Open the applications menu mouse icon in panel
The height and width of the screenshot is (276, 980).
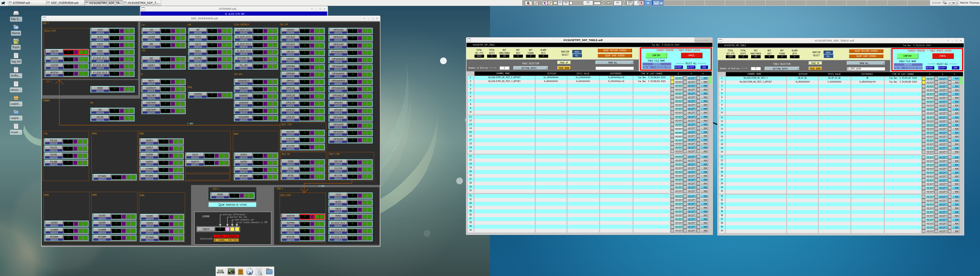3,3
